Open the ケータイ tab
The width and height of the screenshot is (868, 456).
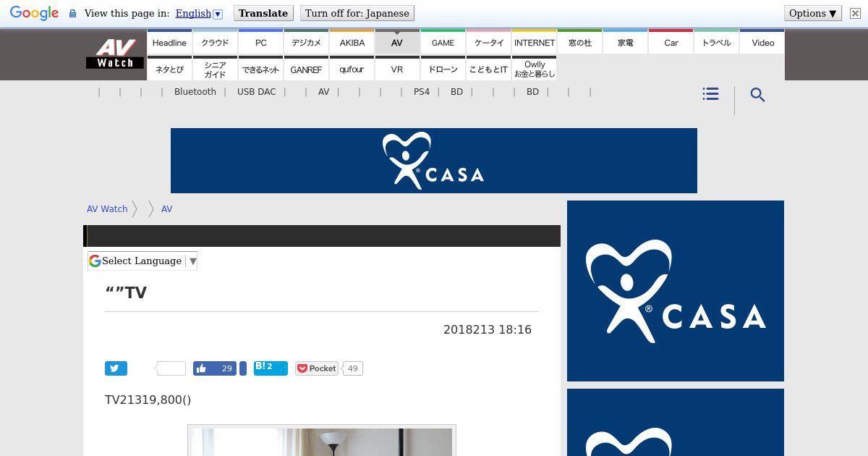[488, 43]
